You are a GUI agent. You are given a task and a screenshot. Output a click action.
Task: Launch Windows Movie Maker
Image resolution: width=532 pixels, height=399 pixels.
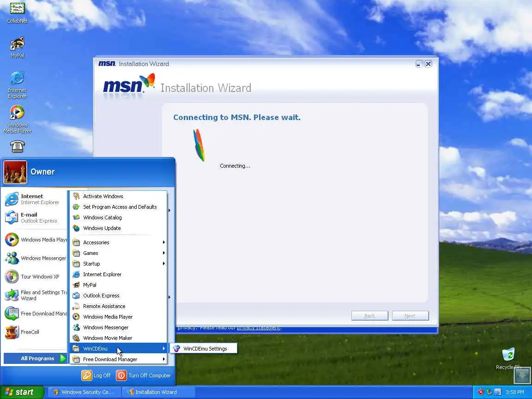(118, 338)
